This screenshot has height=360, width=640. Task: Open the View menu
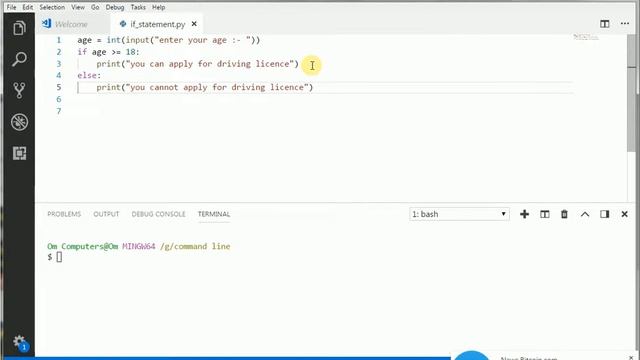tap(78, 7)
